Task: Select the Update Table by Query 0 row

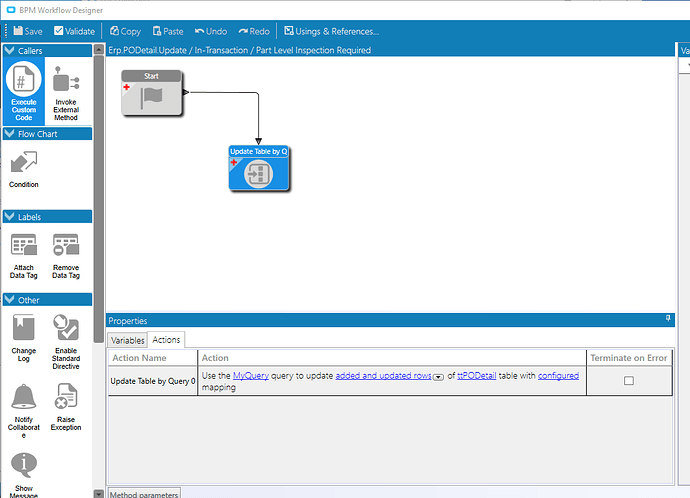Action: coord(390,381)
